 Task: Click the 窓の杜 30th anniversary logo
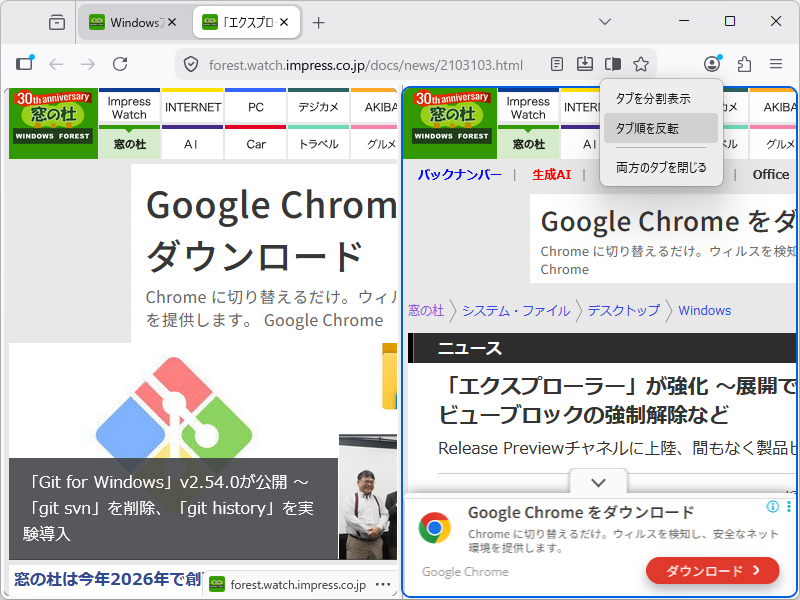click(52, 122)
